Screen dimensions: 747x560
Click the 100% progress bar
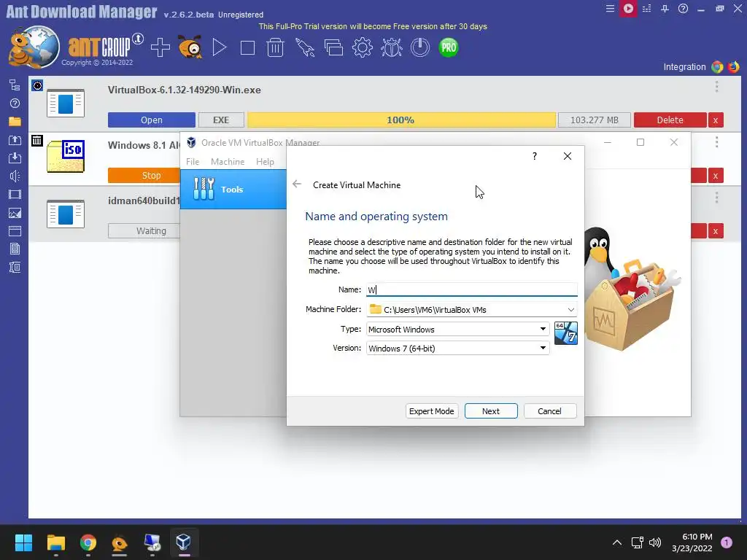point(401,120)
